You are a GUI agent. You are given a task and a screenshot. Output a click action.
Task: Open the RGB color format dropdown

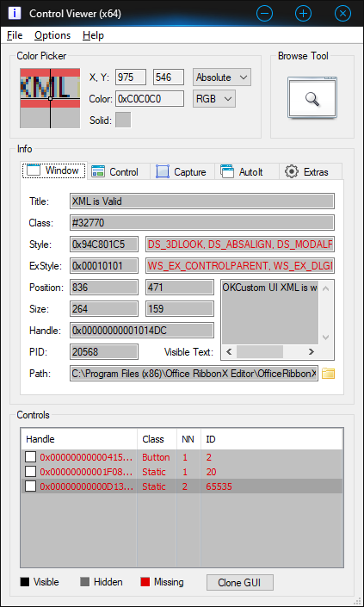click(x=214, y=99)
